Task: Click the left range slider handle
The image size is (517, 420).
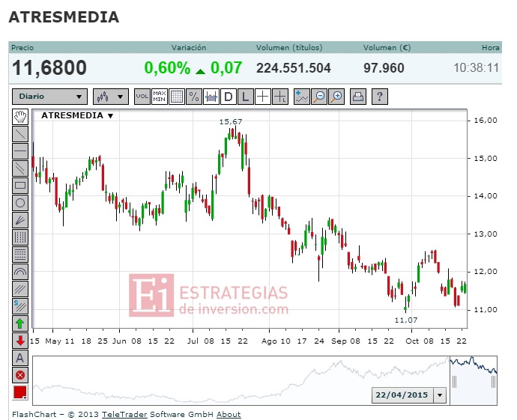Action: click(454, 382)
